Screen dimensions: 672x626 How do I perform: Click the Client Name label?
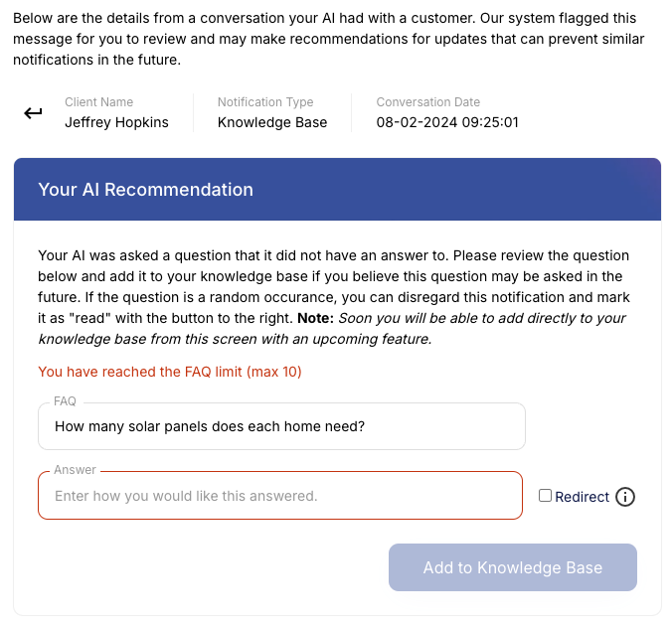click(98, 101)
